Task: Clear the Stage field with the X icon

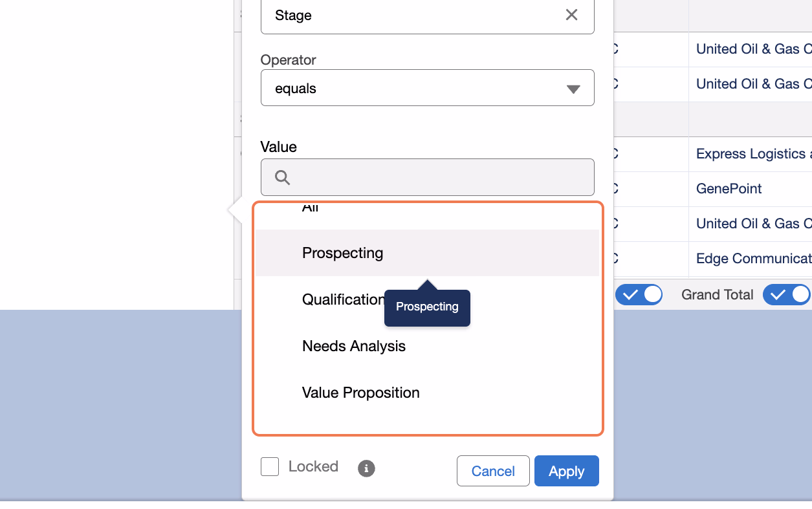Action: [571, 15]
